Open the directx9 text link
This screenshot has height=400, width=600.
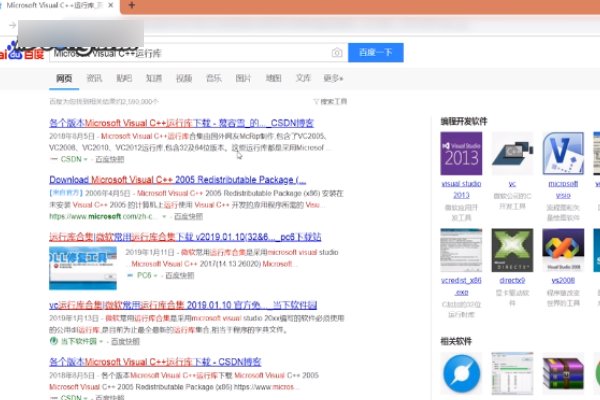coord(512,281)
